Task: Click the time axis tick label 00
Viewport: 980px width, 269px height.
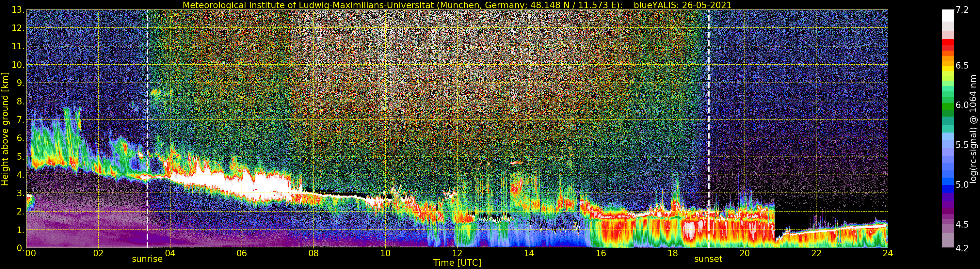Action: pyautogui.click(x=30, y=253)
